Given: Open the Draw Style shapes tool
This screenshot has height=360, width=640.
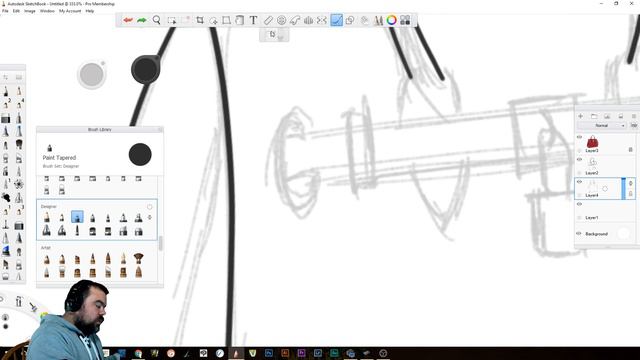Looking at the screenshot, I should (350, 20).
